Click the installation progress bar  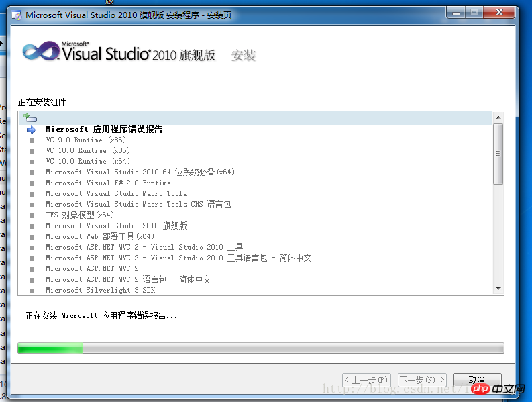pos(260,348)
